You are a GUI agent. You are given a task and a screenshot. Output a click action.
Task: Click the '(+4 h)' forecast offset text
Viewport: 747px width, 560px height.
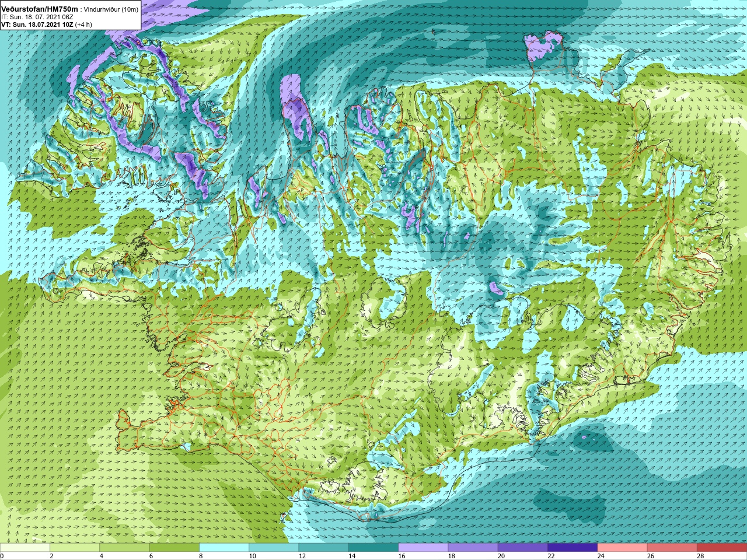(x=83, y=24)
